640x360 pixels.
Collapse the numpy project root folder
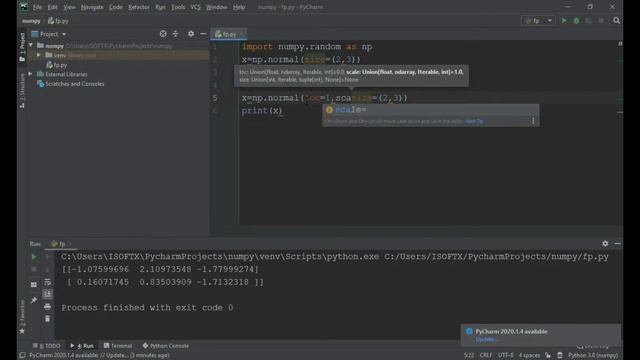pos(31,45)
